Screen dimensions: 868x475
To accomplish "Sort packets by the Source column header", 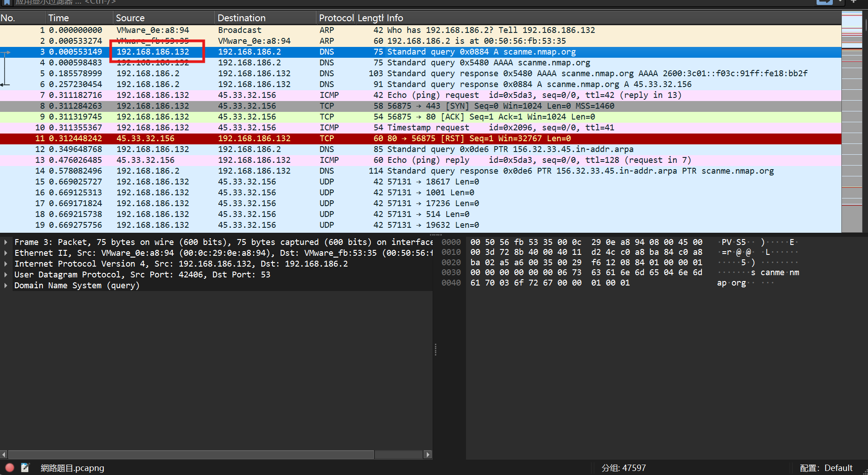I will point(164,18).
